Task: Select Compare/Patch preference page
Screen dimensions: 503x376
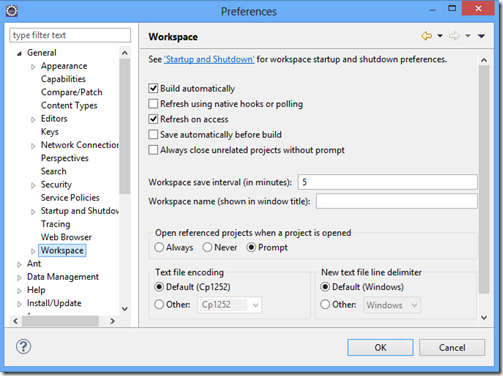Action: (71, 92)
